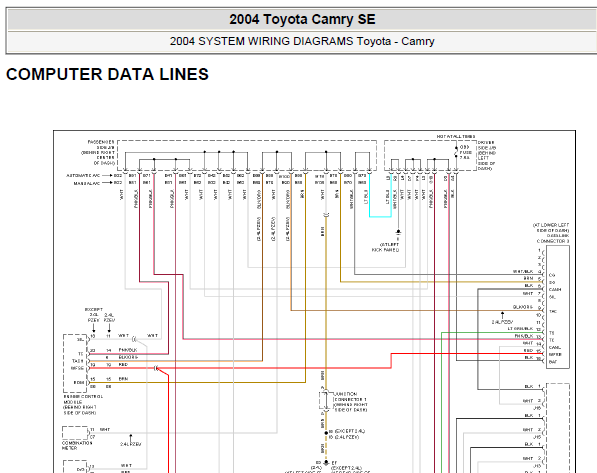The image size is (597, 473).
Task: Click the 'MANUAL A/C' label
Action: [x=87, y=183]
